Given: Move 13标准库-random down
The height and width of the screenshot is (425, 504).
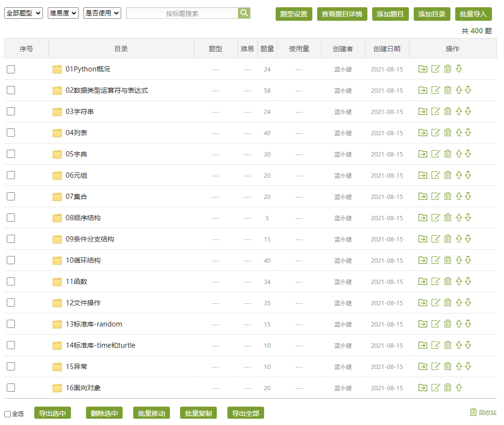Looking at the screenshot, I should (468, 324).
